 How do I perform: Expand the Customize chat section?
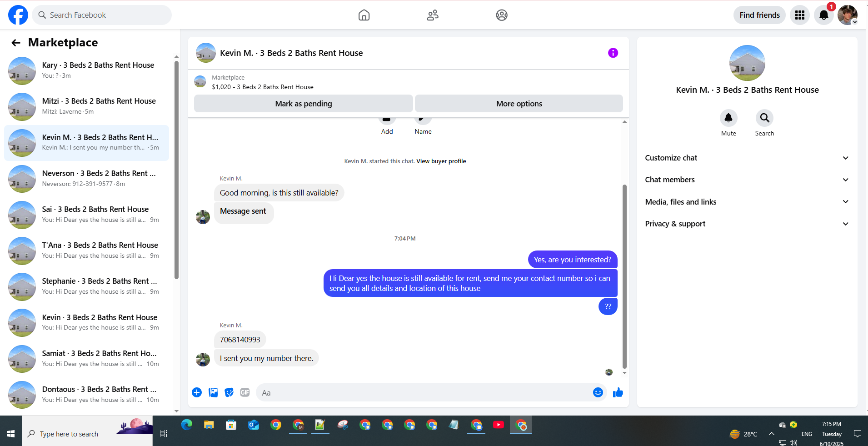(x=747, y=158)
